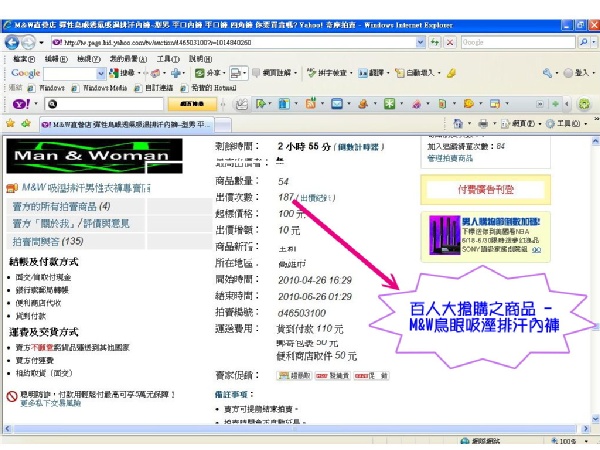Open a new tab with the blank tab button
This screenshot has width=600, height=450.
click(223, 125)
